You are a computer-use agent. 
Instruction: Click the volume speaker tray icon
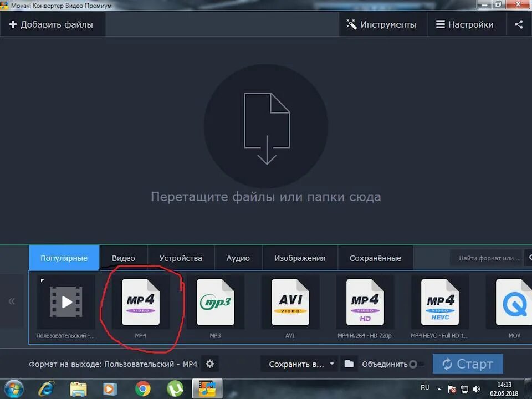coord(477,389)
